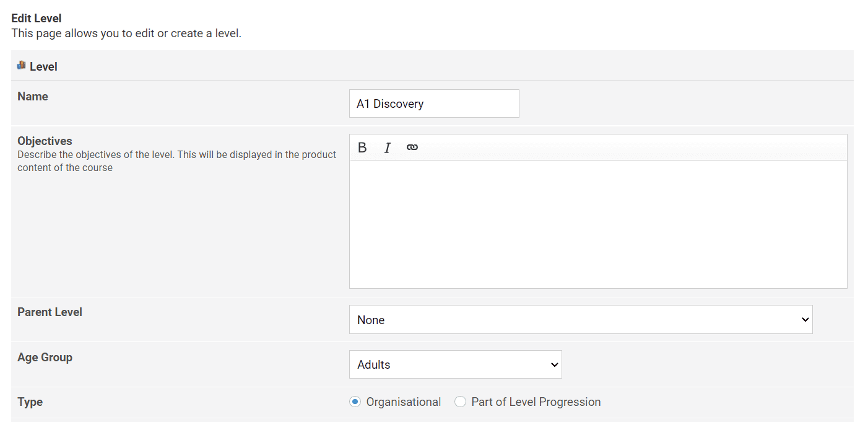
Task: Expand the Age Group dropdown showing Adults
Action: point(455,364)
